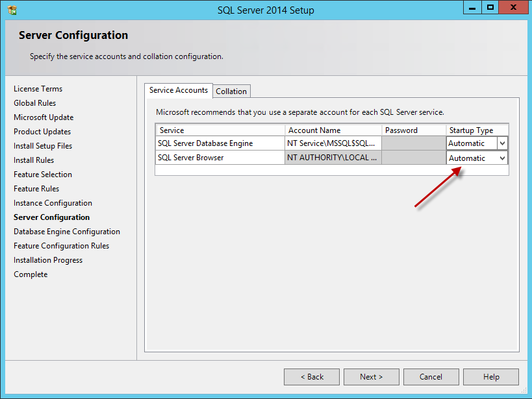Viewport: 532px width, 399px height.
Task: Click the window resize grip icon
Action: pos(524,391)
